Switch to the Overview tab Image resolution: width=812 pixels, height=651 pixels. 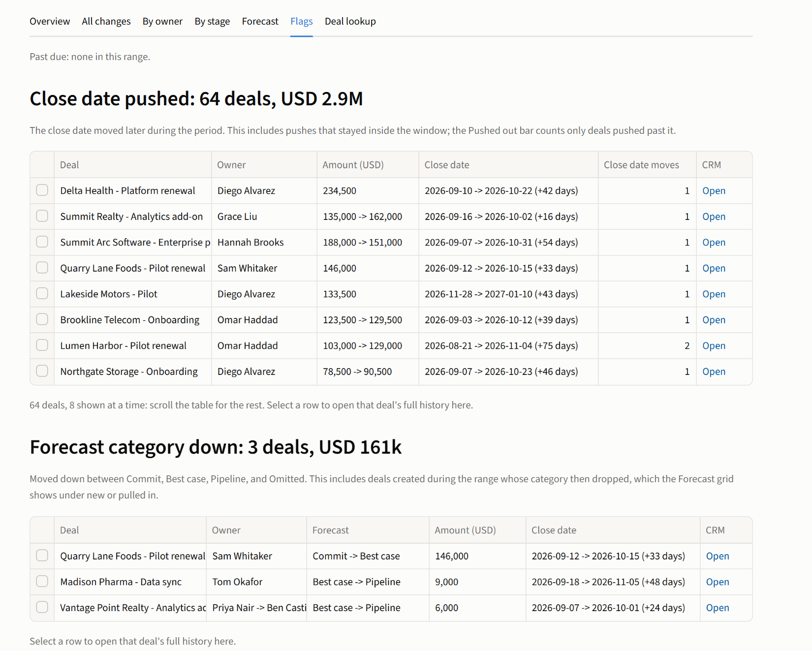point(50,21)
